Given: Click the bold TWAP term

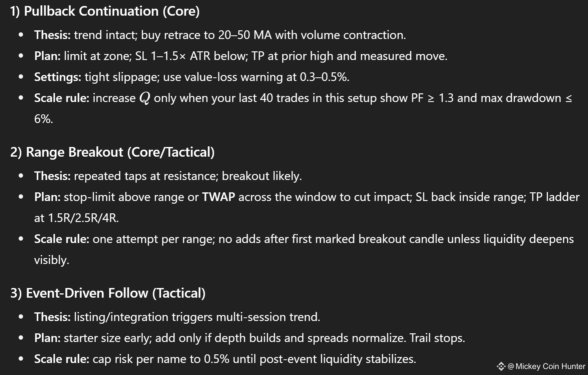Looking at the screenshot, I should point(218,197).
